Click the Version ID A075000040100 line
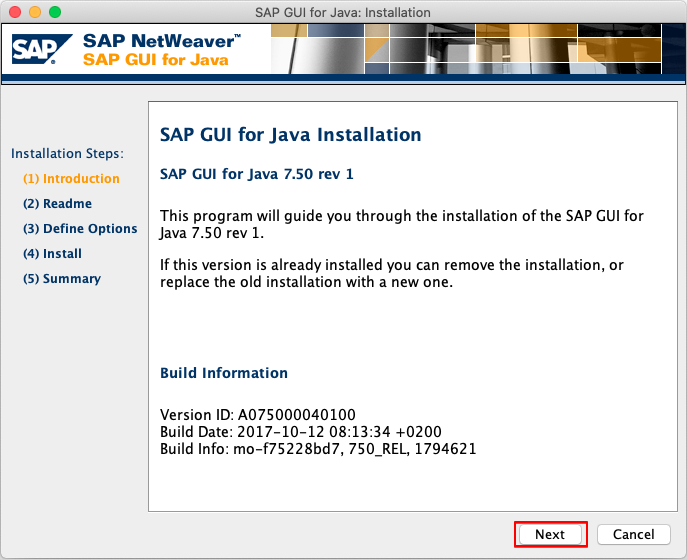Screen dimensions: 687x559 tap(258, 414)
